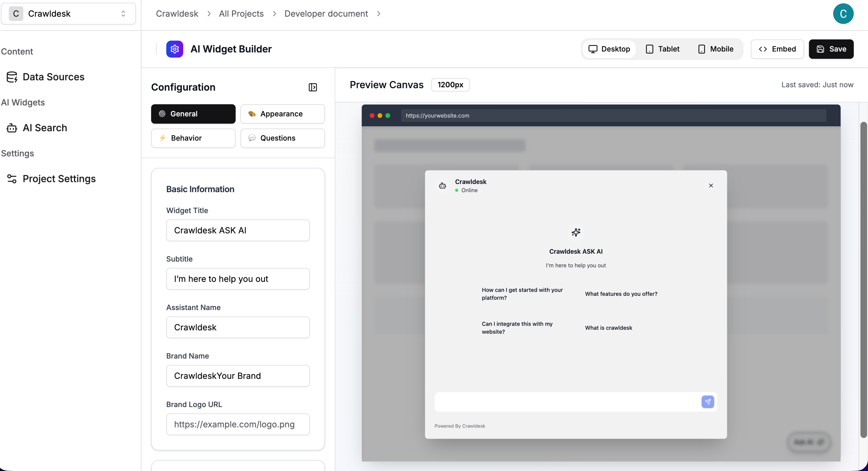
Task: Click chevron after Developer document breadcrumb
Action: pyautogui.click(x=379, y=14)
